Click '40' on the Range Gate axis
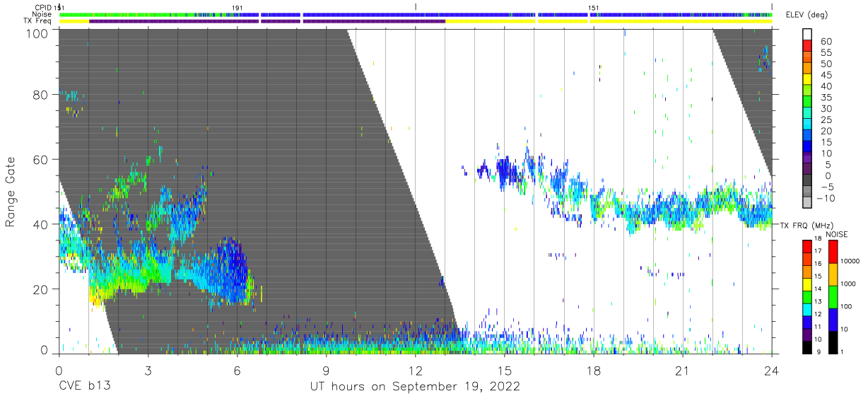The height and width of the screenshot is (401, 868). point(40,225)
